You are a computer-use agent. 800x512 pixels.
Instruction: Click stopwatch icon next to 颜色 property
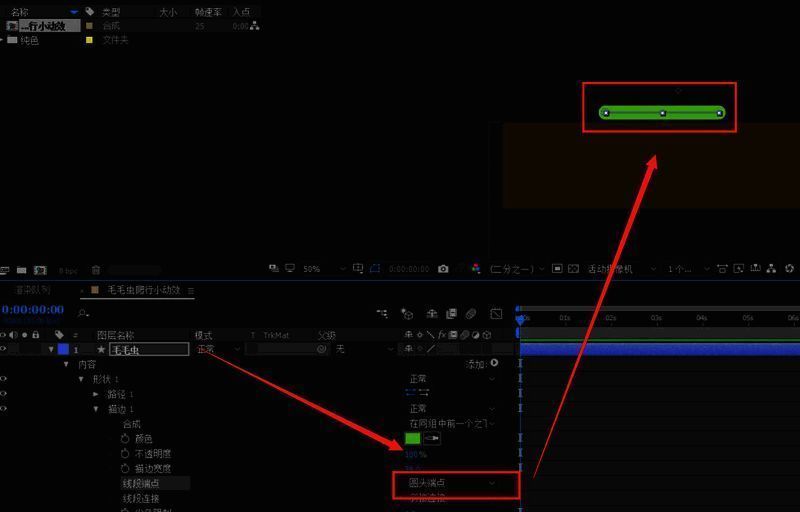pos(125,439)
